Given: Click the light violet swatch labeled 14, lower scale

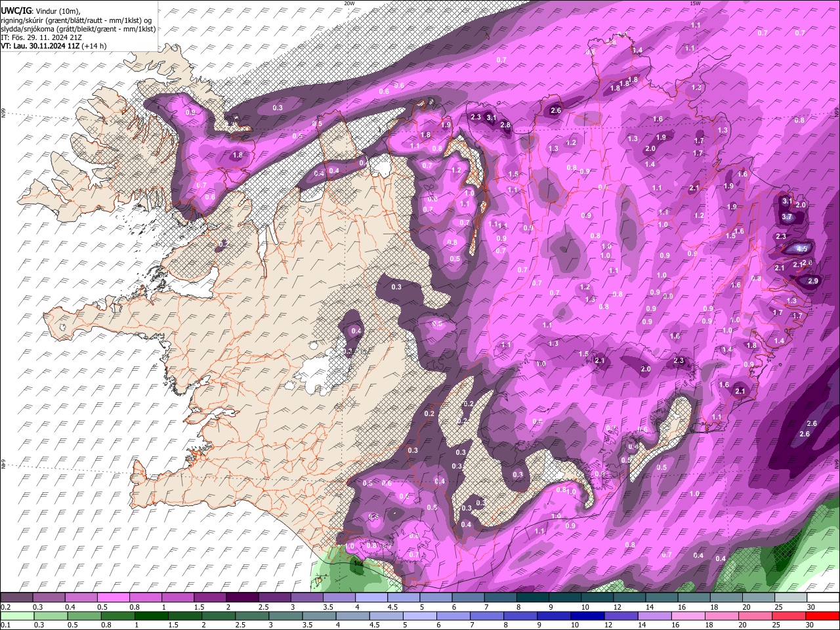Looking at the screenshot, I should click(654, 616).
